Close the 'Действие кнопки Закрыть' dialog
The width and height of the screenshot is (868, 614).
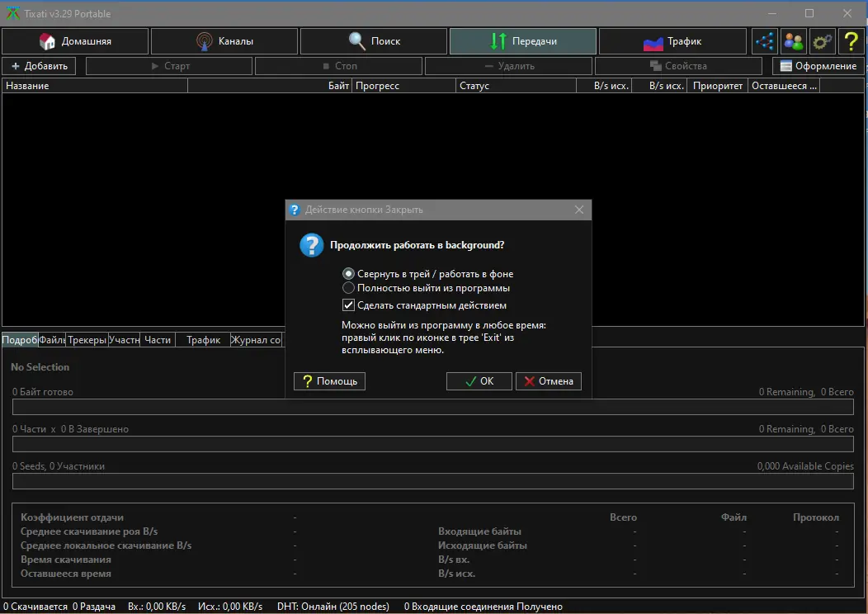[x=579, y=210]
